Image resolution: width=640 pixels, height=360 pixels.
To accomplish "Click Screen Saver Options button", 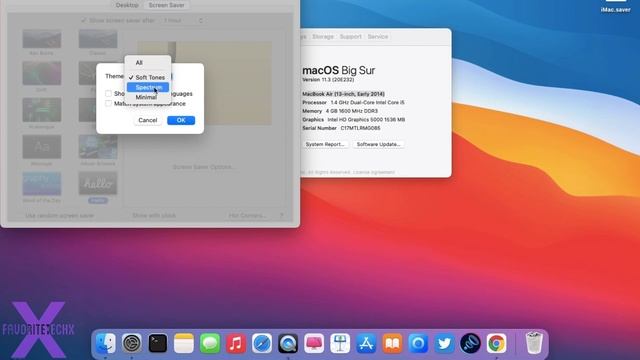I will click(x=203, y=167).
